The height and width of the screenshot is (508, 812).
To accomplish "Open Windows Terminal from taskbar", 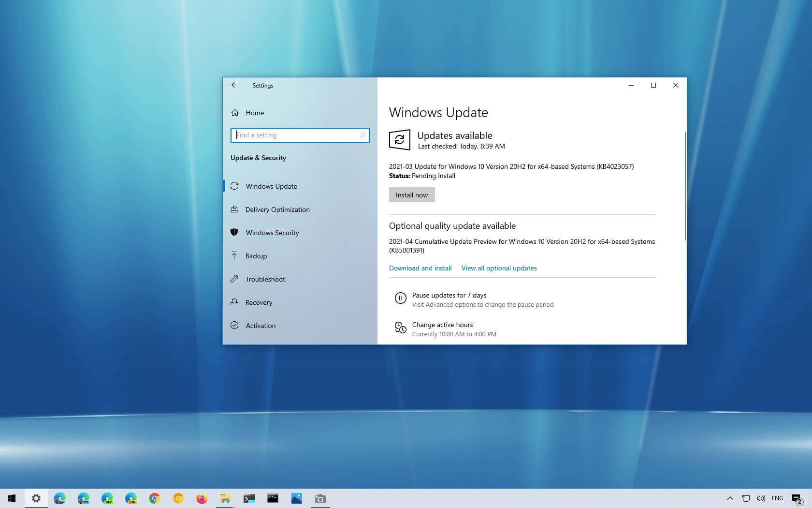I will [x=249, y=498].
